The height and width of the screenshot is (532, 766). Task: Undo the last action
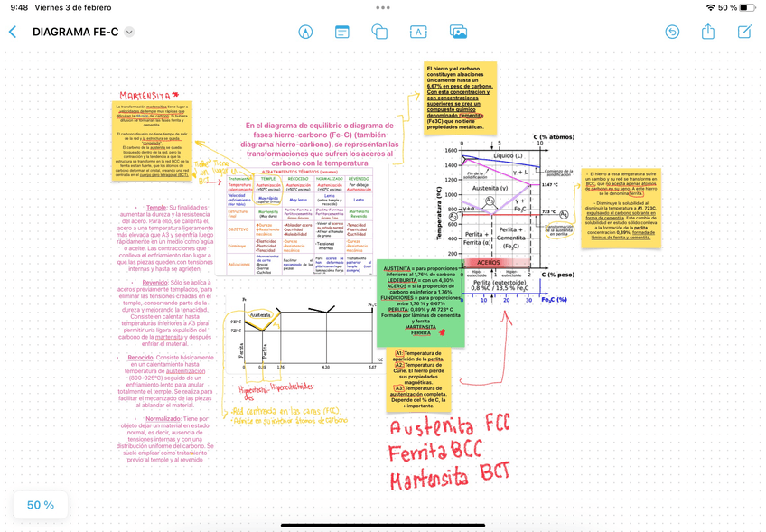click(x=672, y=32)
